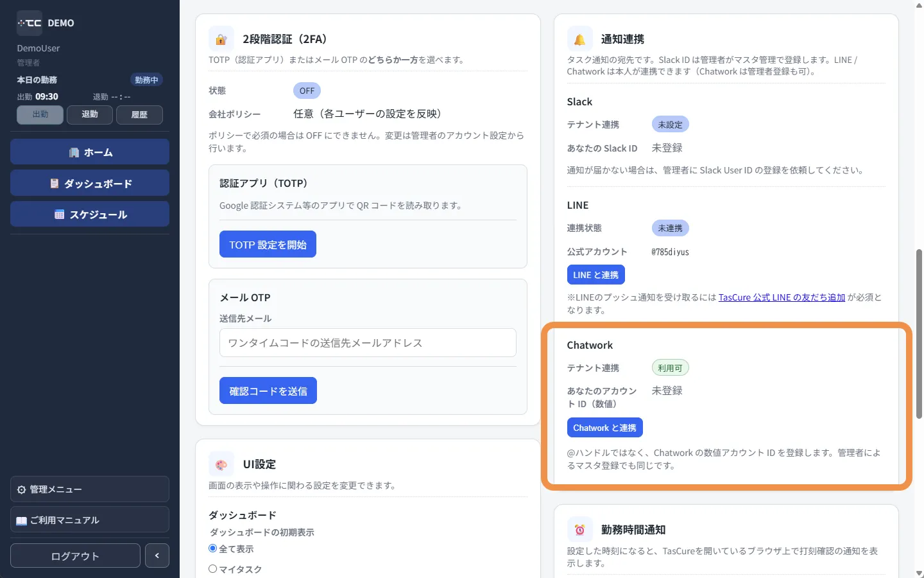
Task: Collapse sidebar with the chevron button
Action: 157,556
